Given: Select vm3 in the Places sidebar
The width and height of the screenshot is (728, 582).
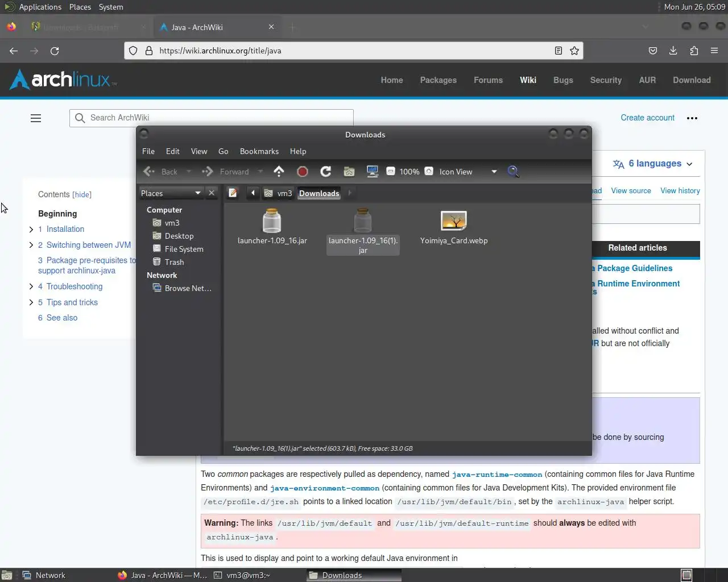Looking at the screenshot, I should 166,223.
